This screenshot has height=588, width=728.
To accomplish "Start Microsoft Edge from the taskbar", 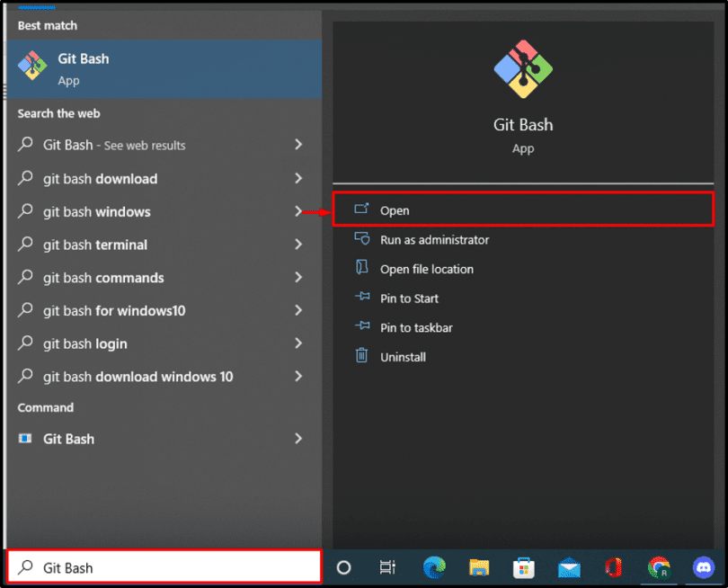I will point(434,567).
